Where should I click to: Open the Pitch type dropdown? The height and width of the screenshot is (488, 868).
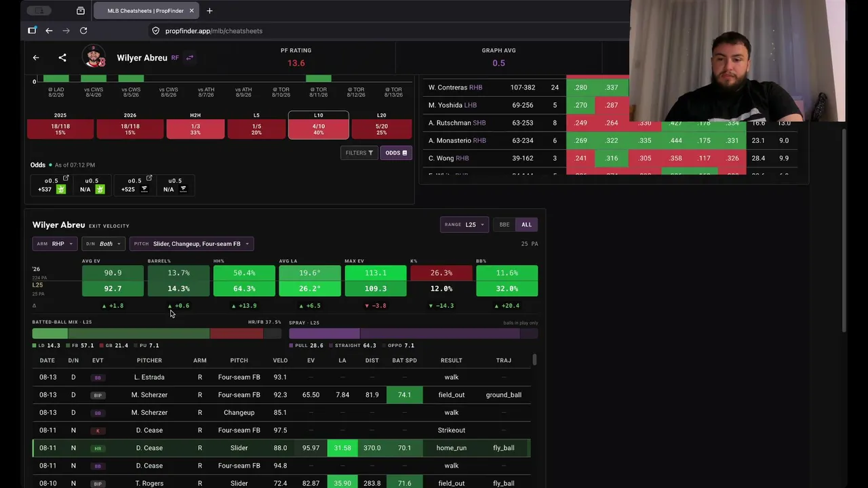(x=192, y=244)
